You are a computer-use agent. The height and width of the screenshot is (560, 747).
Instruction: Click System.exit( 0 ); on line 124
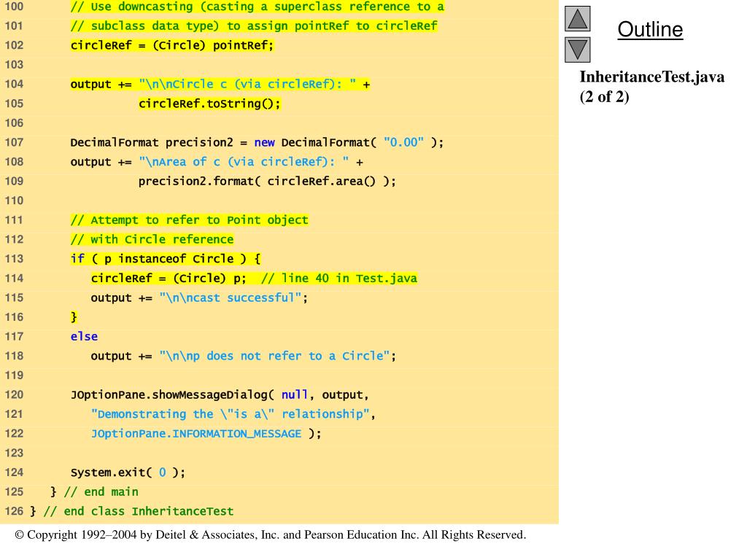[x=128, y=472]
